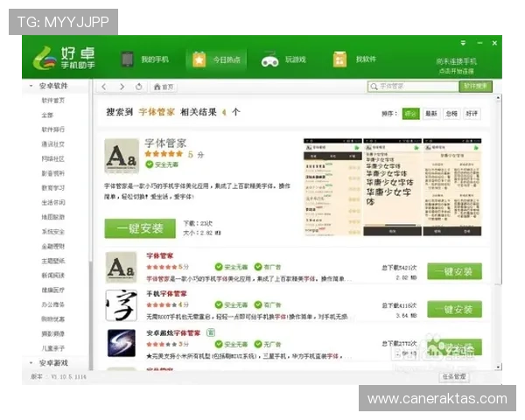This screenshot has width=525, height=420.
Task: Install 手机字体管家 with 一键安装
Action: (454, 309)
